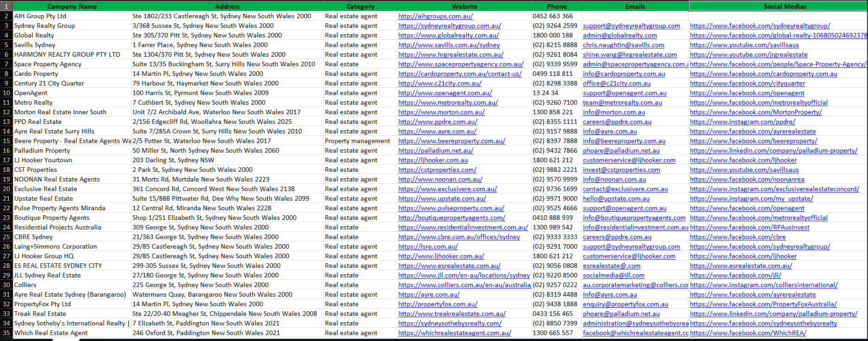Open the whichrealestateagent.com.au website link
868x341 pixels.
click(455, 333)
